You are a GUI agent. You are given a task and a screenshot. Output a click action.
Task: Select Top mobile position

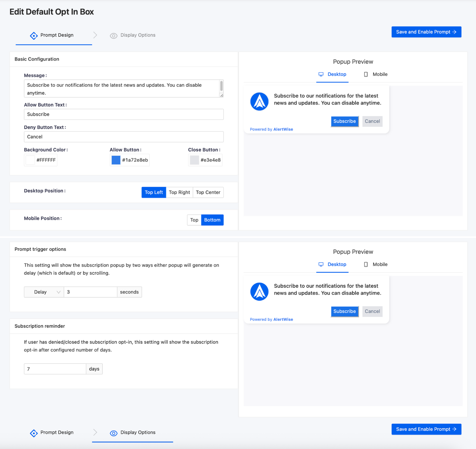[x=194, y=220]
